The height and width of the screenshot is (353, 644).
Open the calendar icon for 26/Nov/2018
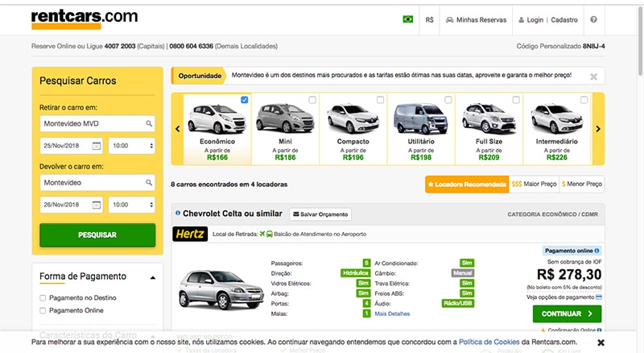pyautogui.click(x=96, y=205)
